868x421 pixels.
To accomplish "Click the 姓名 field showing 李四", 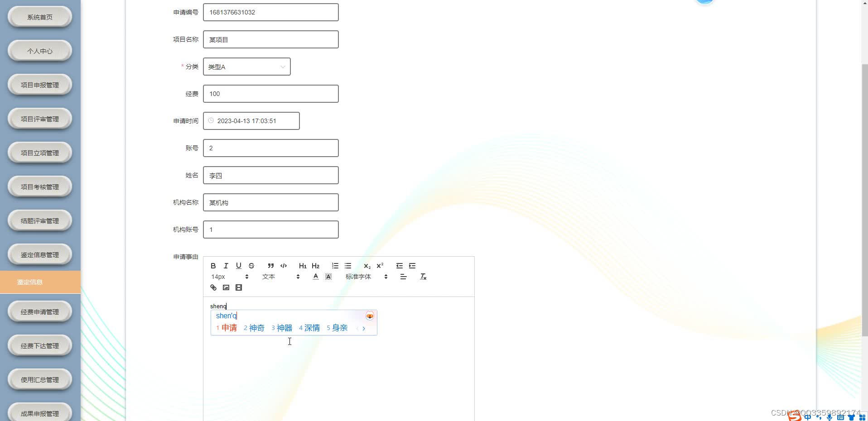I will pyautogui.click(x=270, y=175).
